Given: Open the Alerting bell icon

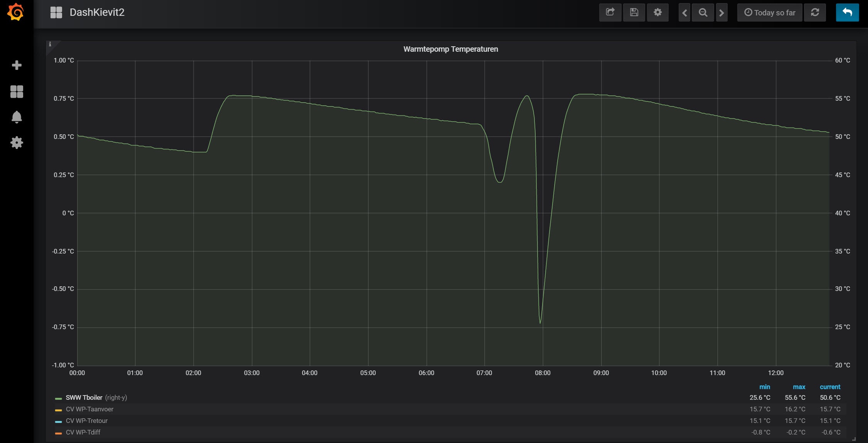Looking at the screenshot, I should tap(17, 117).
